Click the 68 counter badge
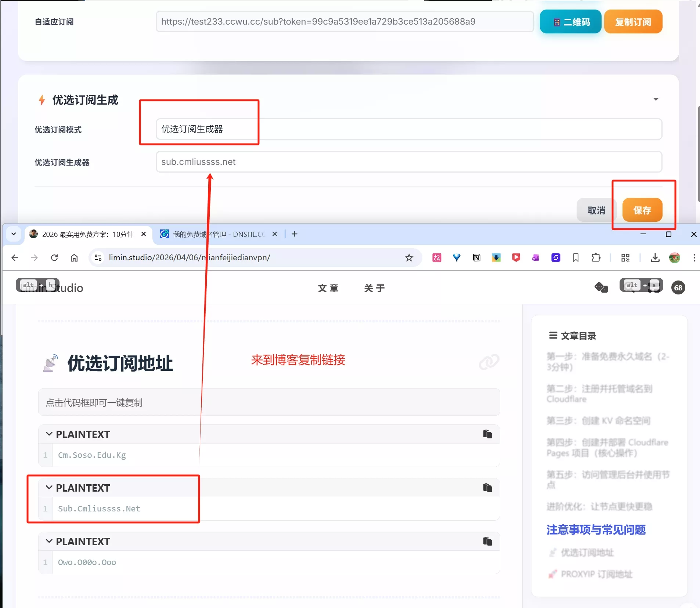 (x=678, y=287)
